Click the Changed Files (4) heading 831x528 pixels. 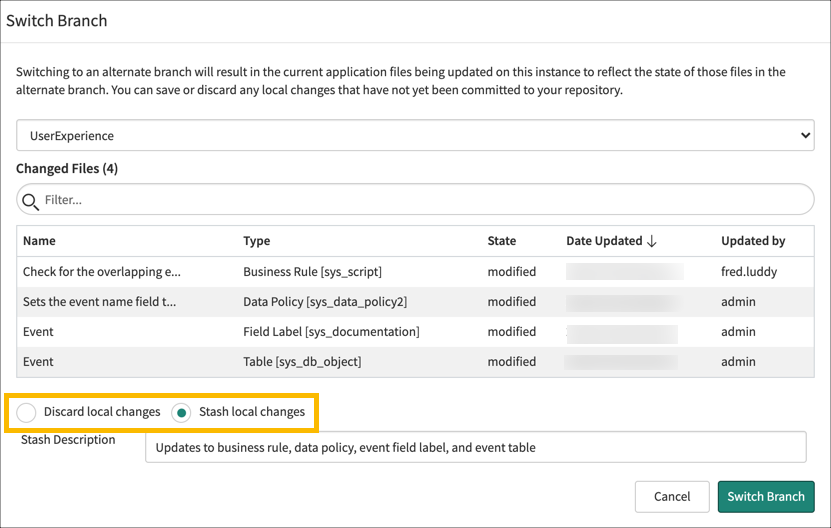(x=67, y=169)
